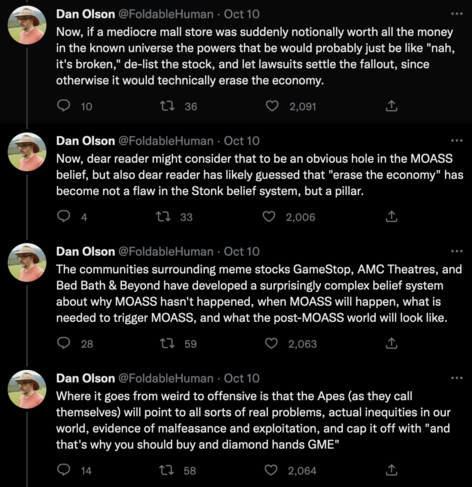The image size is (472, 487).
Task: Open the Oct 10 timestamp on the third tweet
Action: coord(241,252)
